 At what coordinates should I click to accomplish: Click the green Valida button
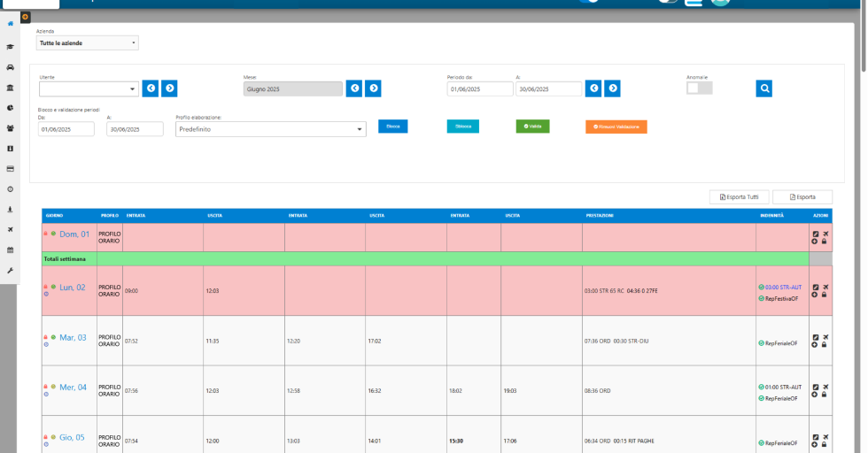click(532, 127)
